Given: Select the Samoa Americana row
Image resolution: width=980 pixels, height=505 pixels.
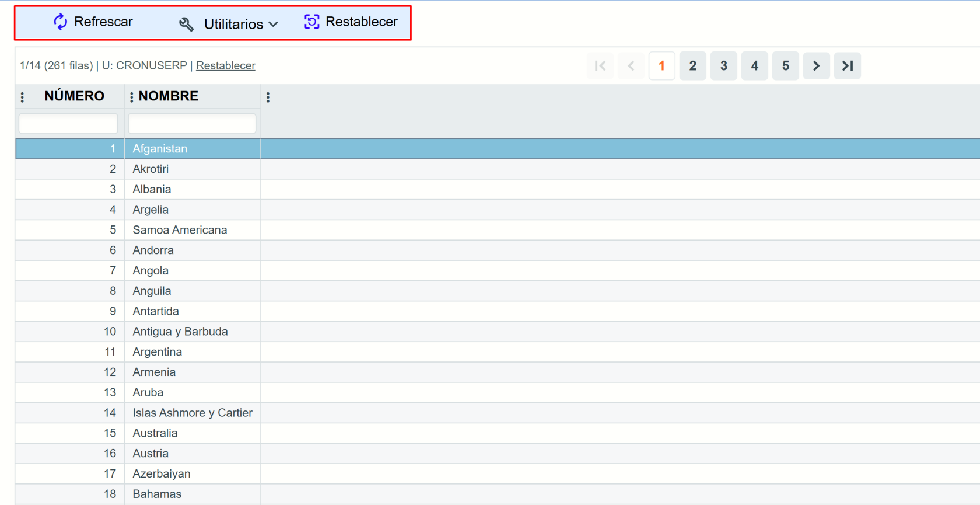Looking at the screenshot, I should tap(498, 230).
